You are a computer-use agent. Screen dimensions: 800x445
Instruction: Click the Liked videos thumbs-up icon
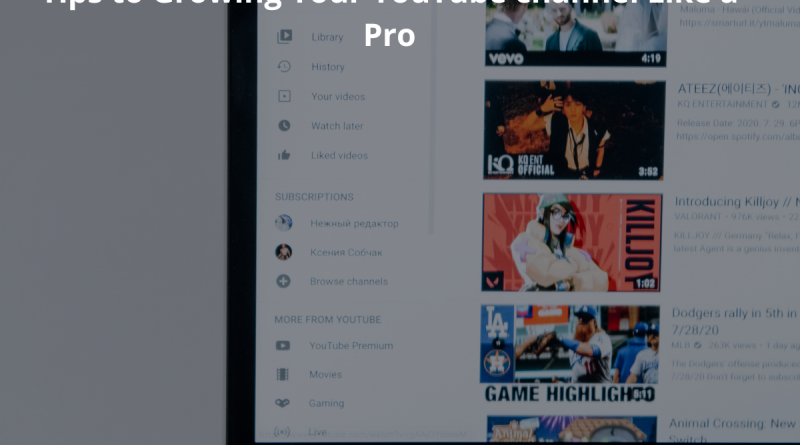[285, 156]
